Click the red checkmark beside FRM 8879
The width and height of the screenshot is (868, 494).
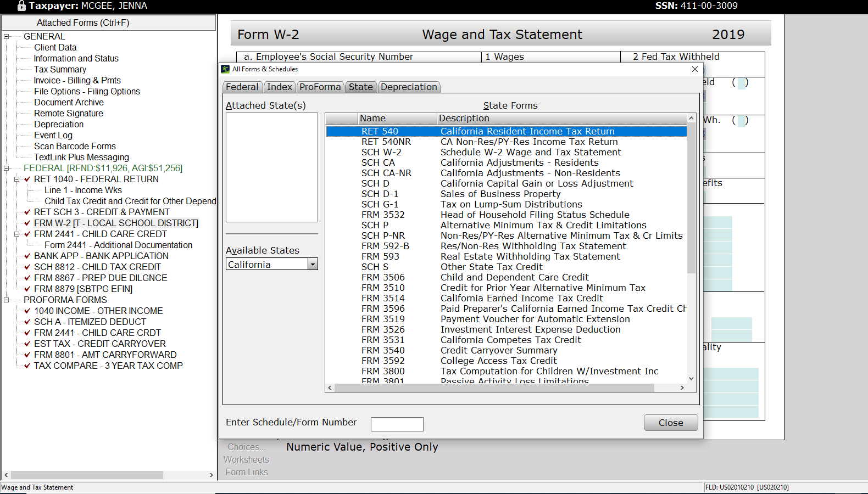pyautogui.click(x=27, y=289)
